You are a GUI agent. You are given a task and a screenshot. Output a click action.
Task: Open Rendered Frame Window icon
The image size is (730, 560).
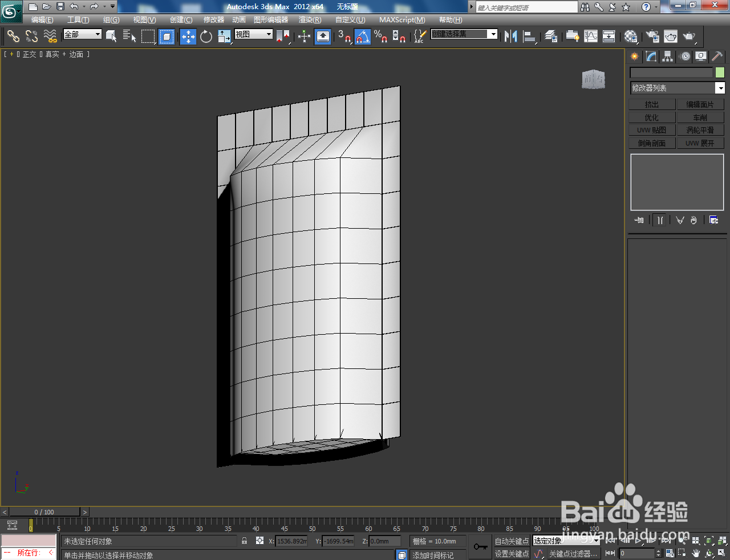click(671, 36)
